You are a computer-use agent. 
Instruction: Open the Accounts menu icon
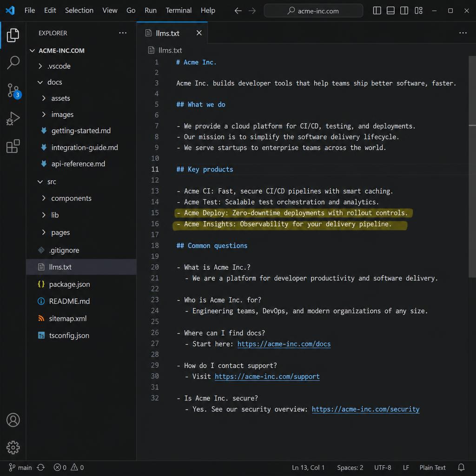pos(13,420)
